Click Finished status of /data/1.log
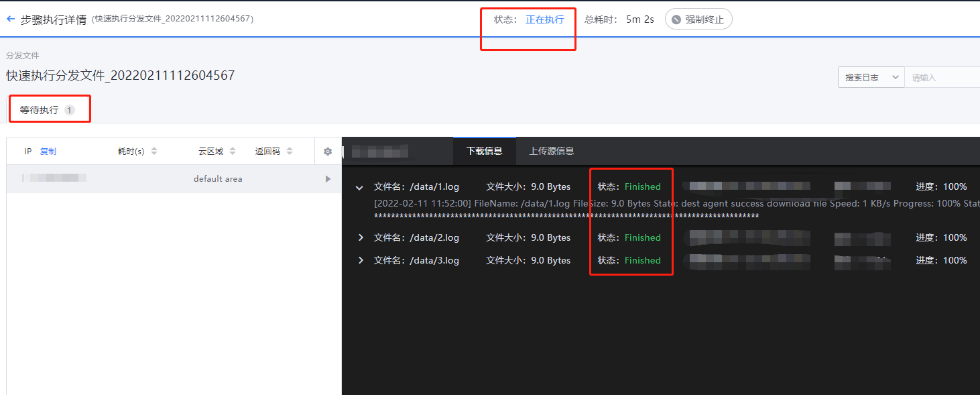Viewport: 980px width, 395px height. pos(643,187)
